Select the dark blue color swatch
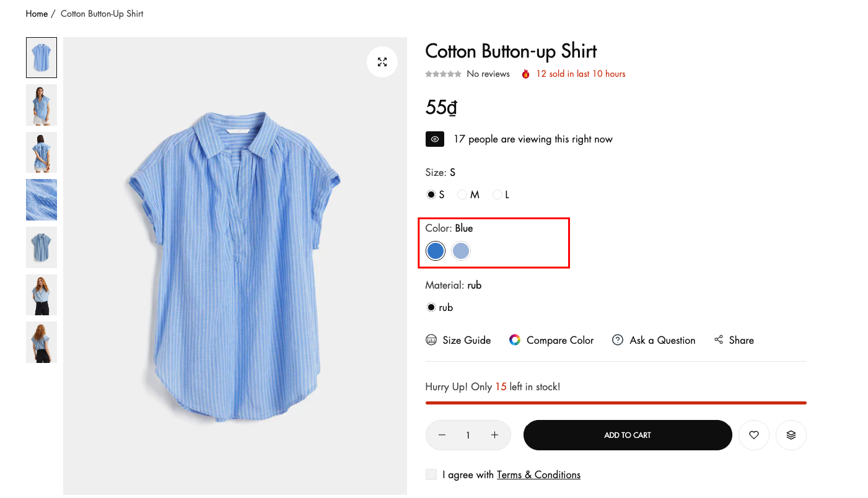 (x=436, y=251)
